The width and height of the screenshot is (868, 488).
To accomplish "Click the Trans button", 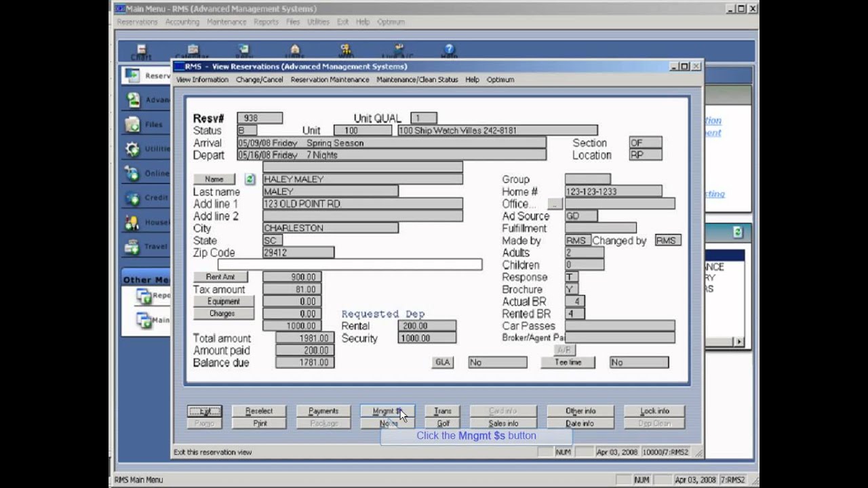I will click(443, 411).
